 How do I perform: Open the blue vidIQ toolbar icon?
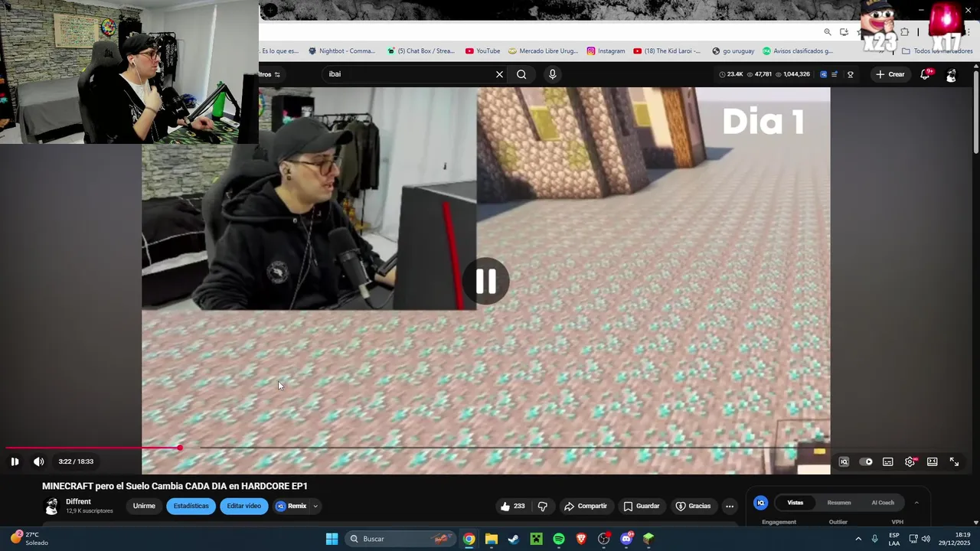point(824,74)
